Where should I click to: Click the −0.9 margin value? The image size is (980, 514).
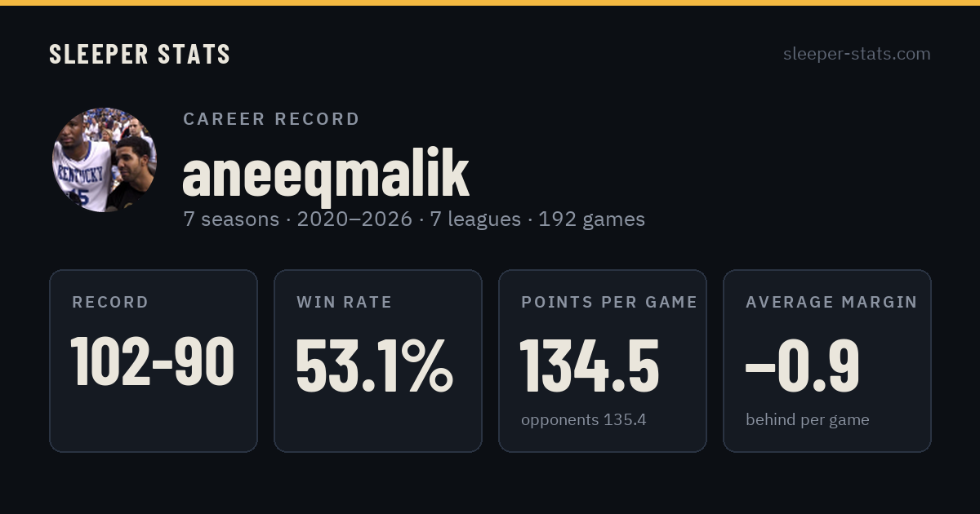tap(803, 366)
